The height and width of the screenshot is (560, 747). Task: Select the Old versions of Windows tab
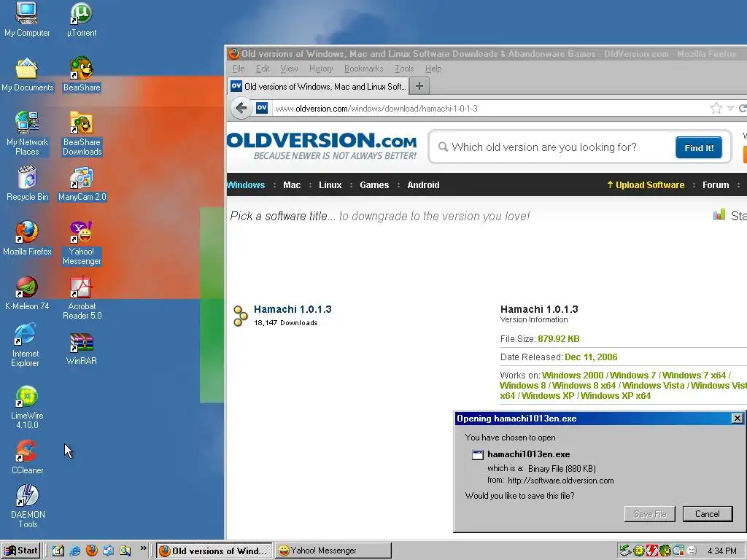(318, 86)
